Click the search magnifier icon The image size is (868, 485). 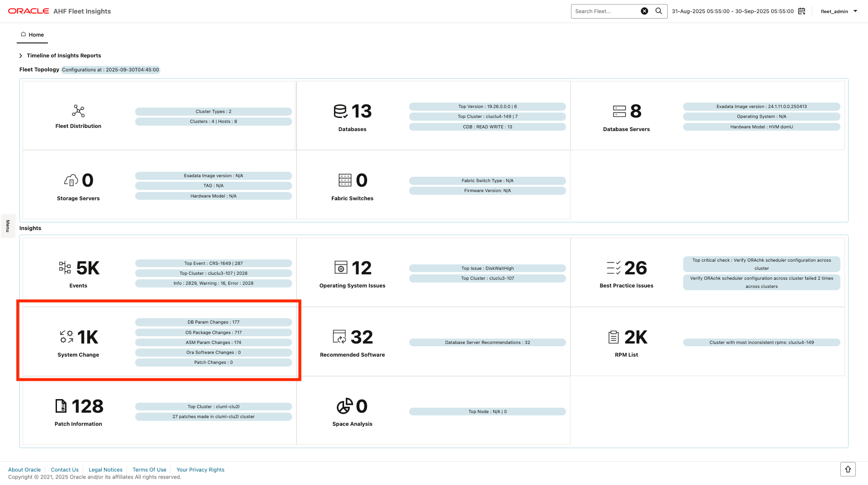(x=659, y=11)
